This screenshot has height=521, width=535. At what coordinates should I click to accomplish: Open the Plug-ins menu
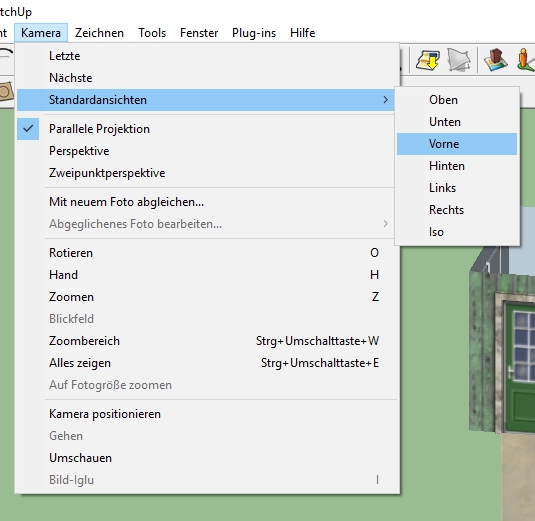(254, 33)
